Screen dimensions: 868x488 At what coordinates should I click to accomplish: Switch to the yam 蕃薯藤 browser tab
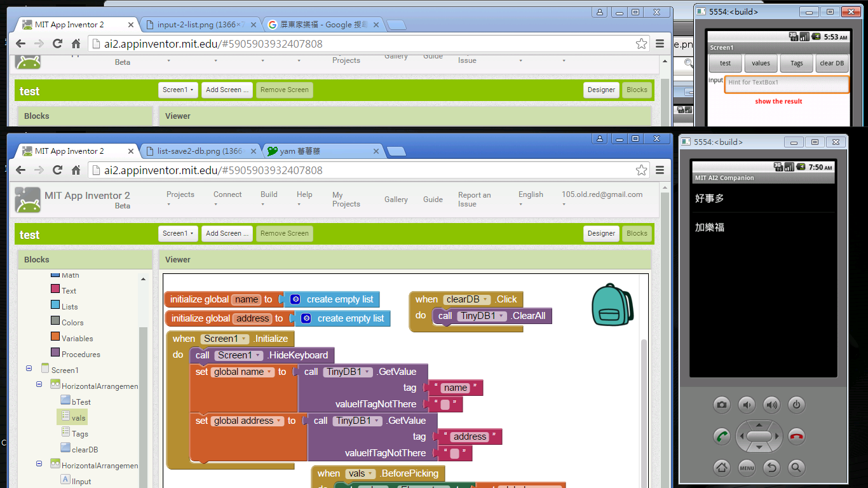click(322, 151)
